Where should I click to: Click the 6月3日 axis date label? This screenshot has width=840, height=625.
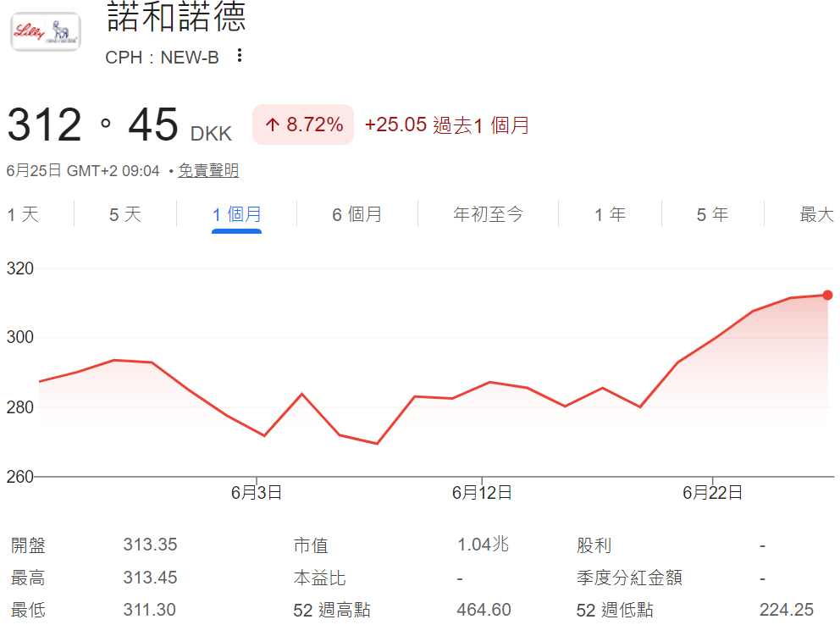257,492
